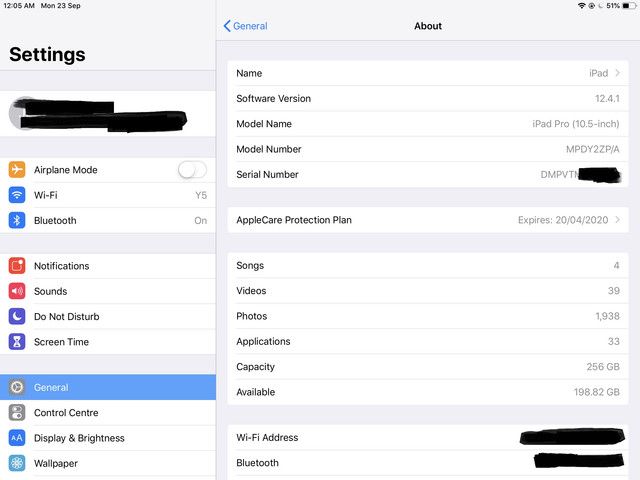Tap the Photos count 1,938
Screen dimensions: 640x480
pos(607,316)
